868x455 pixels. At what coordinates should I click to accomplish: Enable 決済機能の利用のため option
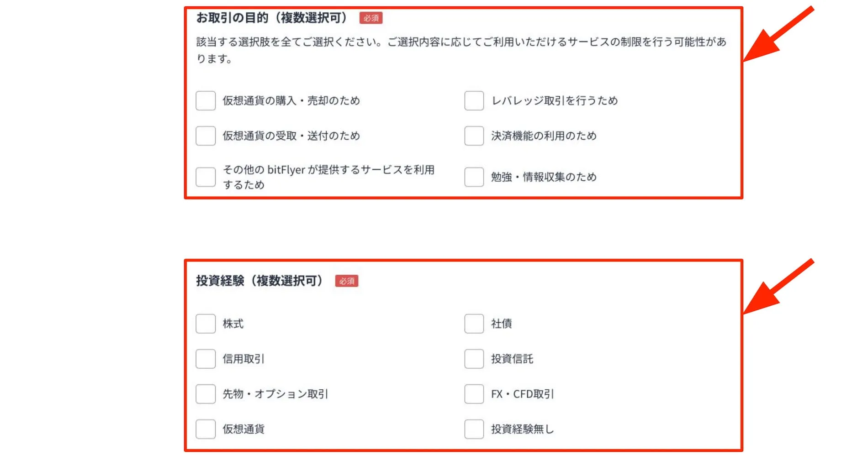(x=473, y=135)
